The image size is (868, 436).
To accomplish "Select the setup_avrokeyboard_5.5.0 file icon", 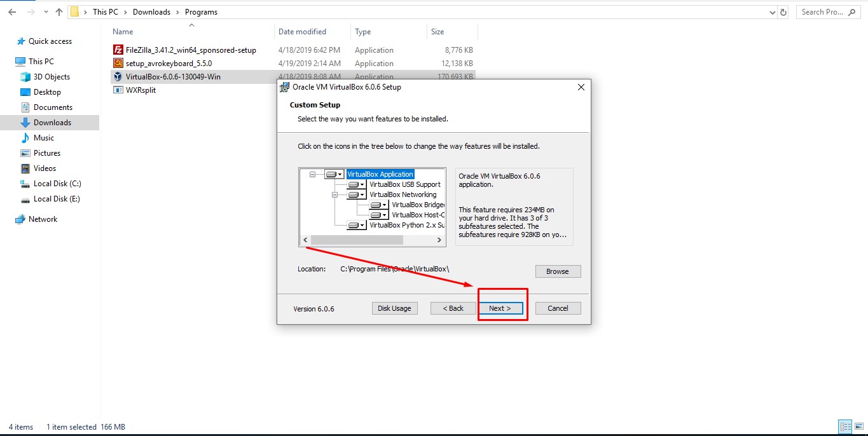I will tap(118, 63).
